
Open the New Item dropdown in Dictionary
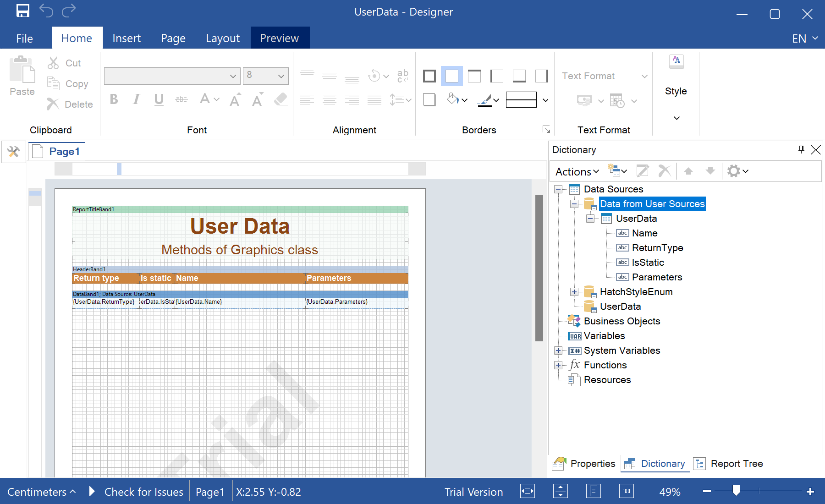[617, 171]
